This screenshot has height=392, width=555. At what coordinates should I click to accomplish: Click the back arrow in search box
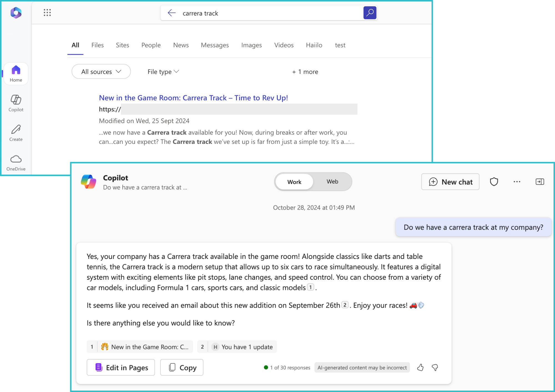click(x=171, y=13)
